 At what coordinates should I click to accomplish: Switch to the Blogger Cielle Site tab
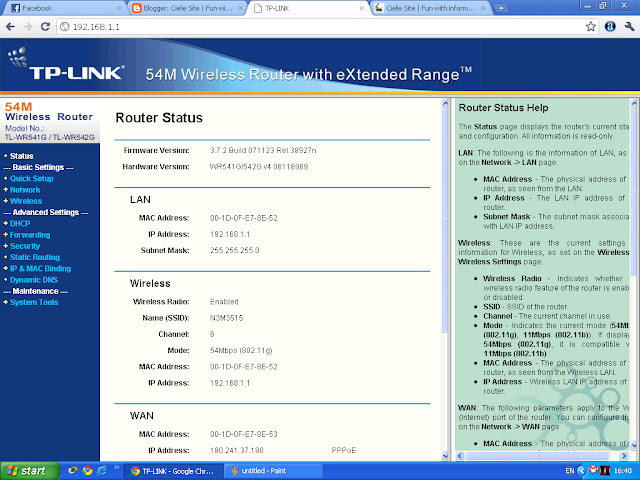(x=187, y=8)
